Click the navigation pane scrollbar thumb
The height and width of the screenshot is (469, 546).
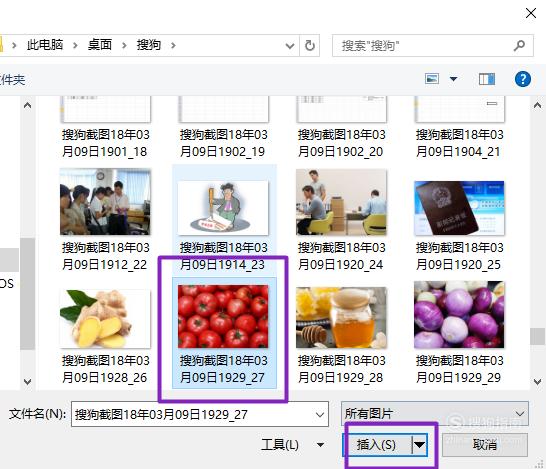28,294
